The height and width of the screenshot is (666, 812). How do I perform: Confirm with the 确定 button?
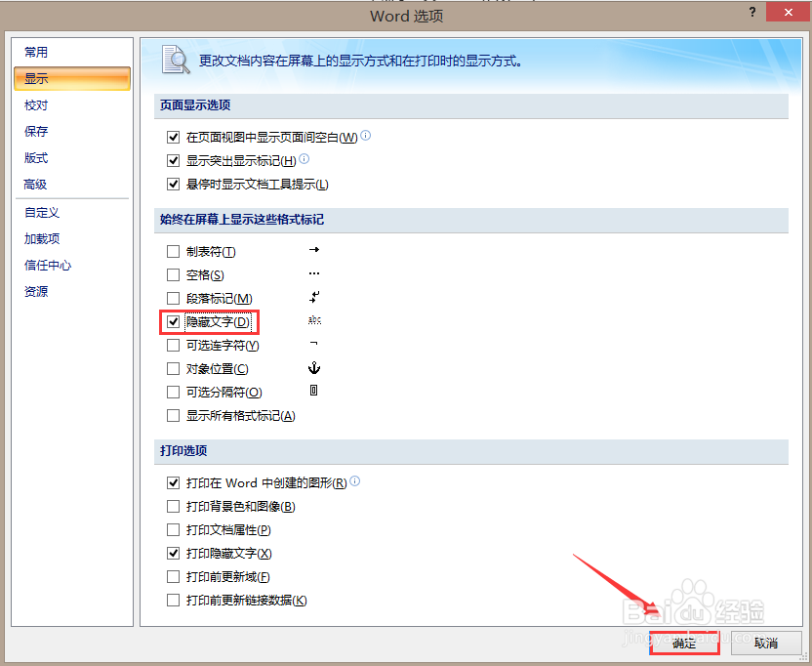[684, 644]
